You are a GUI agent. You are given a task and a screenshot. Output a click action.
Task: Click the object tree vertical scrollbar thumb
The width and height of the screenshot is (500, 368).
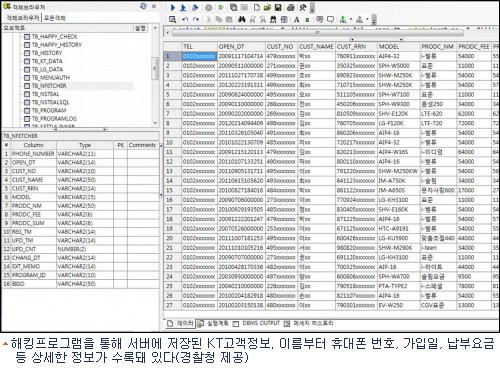(155, 68)
